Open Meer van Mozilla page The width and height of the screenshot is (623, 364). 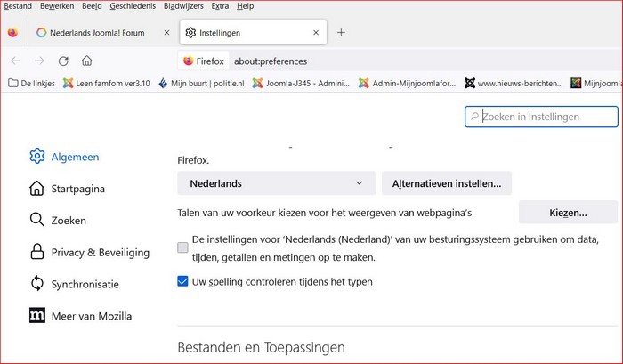pyautogui.click(x=81, y=316)
